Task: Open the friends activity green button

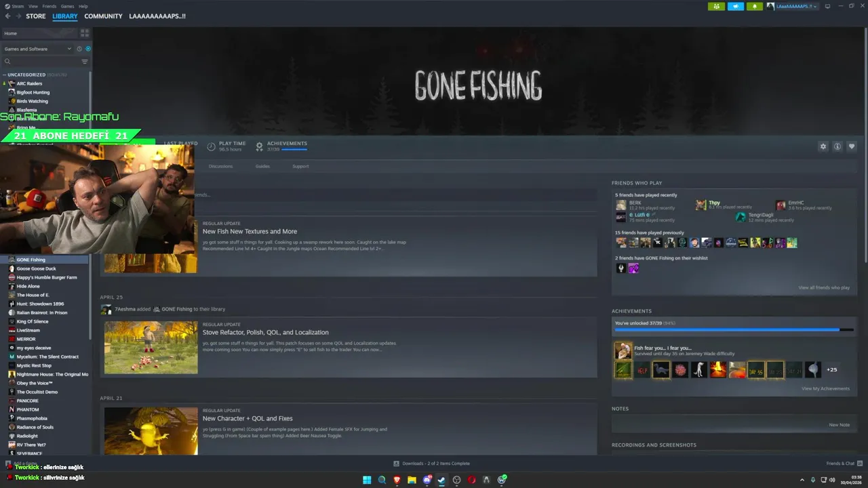Action: point(716,6)
